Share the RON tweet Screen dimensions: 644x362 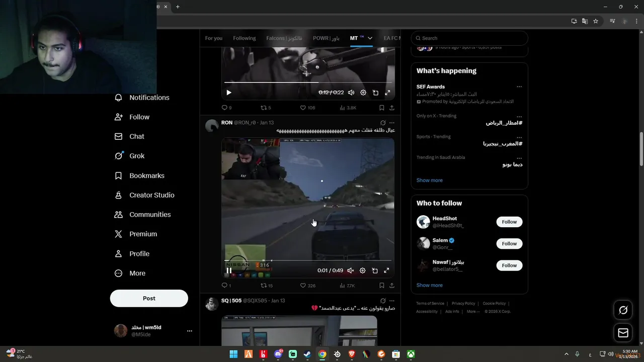(x=392, y=286)
